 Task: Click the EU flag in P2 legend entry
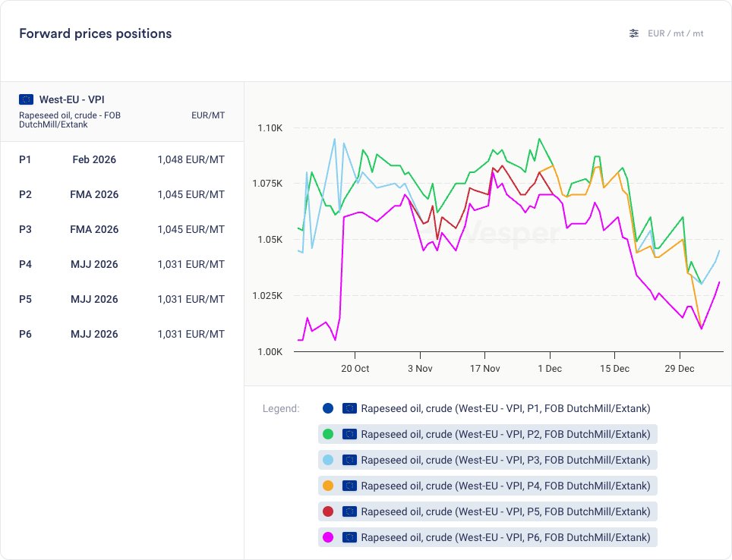[349, 434]
